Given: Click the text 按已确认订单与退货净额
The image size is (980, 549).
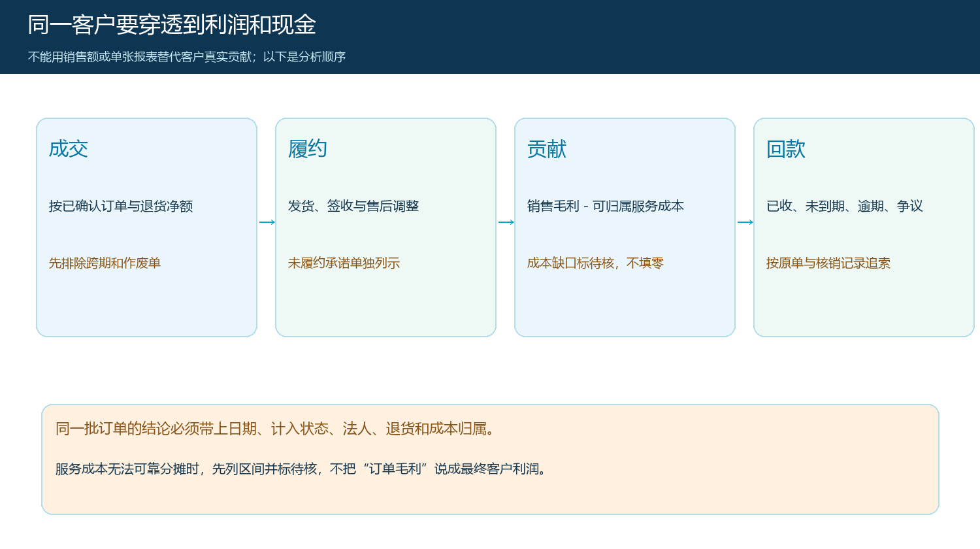Looking at the screenshot, I should [x=121, y=206].
